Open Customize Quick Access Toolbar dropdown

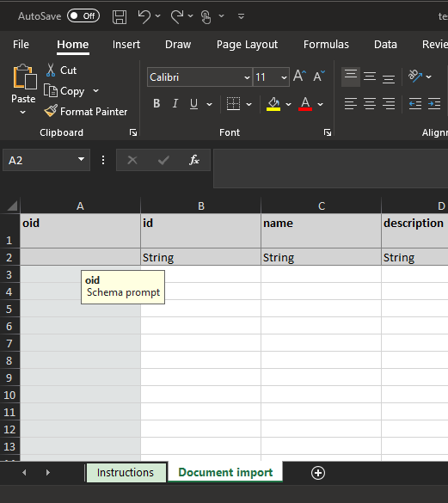coord(241,15)
